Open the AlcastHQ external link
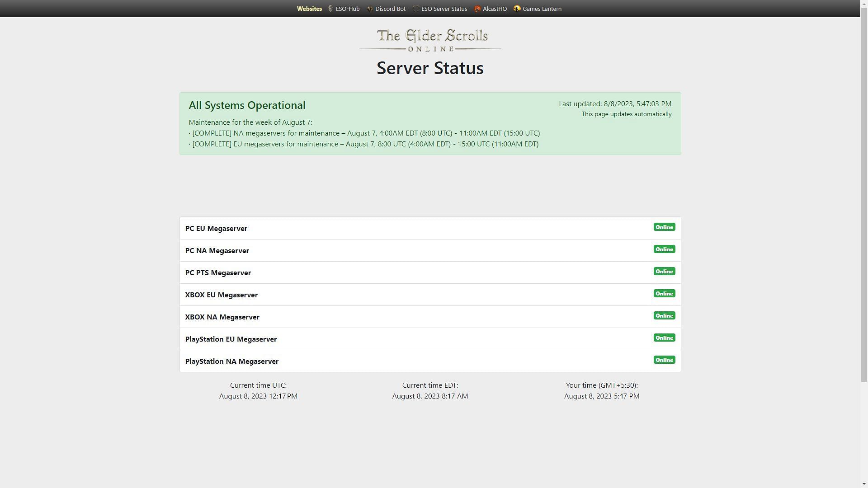Image resolution: width=868 pixels, height=488 pixels. pos(490,8)
